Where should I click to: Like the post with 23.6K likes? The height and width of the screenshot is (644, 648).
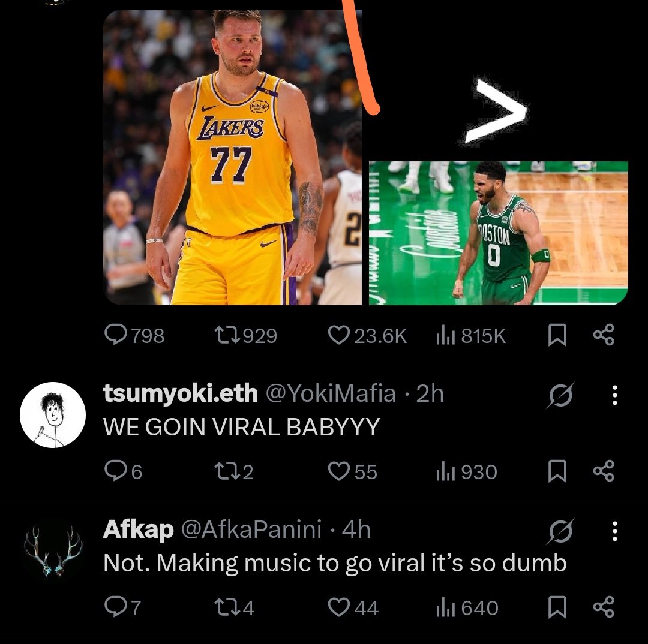click(367, 335)
